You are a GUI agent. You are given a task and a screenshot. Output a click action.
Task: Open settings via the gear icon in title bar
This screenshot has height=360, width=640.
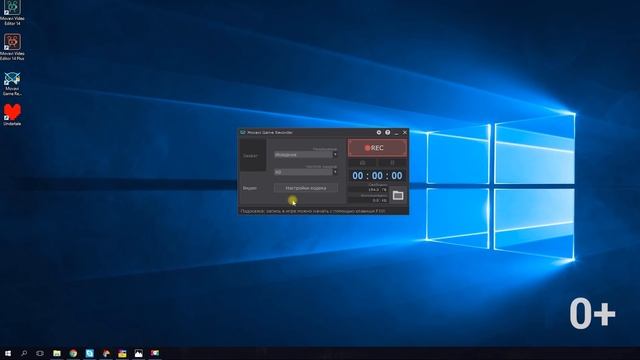coord(379,132)
